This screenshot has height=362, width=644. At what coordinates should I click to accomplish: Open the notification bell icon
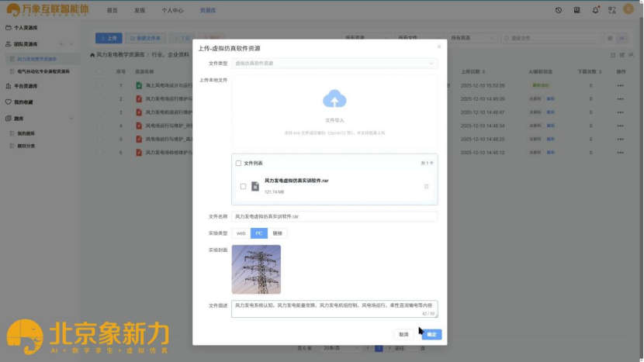pos(595,10)
